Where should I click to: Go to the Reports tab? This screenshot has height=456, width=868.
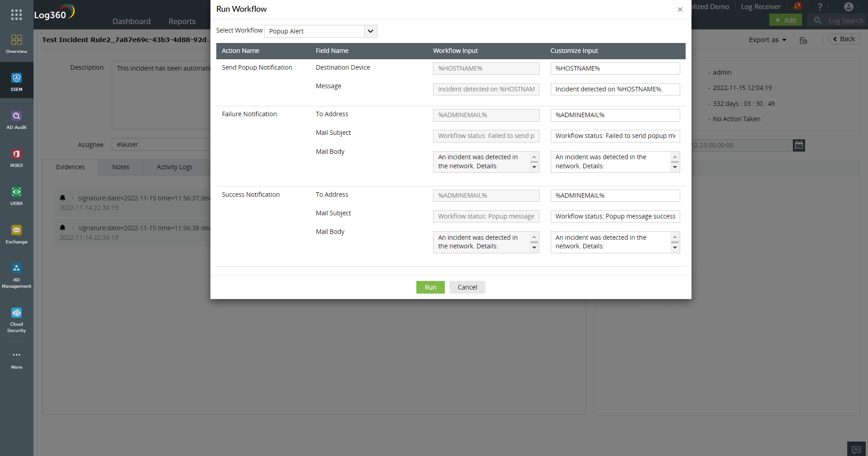[x=182, y=21]
